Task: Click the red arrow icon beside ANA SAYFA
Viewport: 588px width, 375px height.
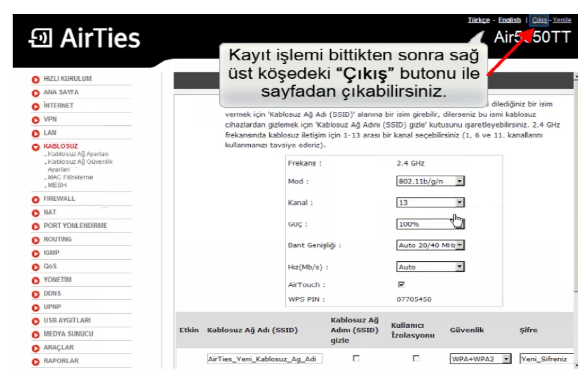Action: click(x=36, y=93)
